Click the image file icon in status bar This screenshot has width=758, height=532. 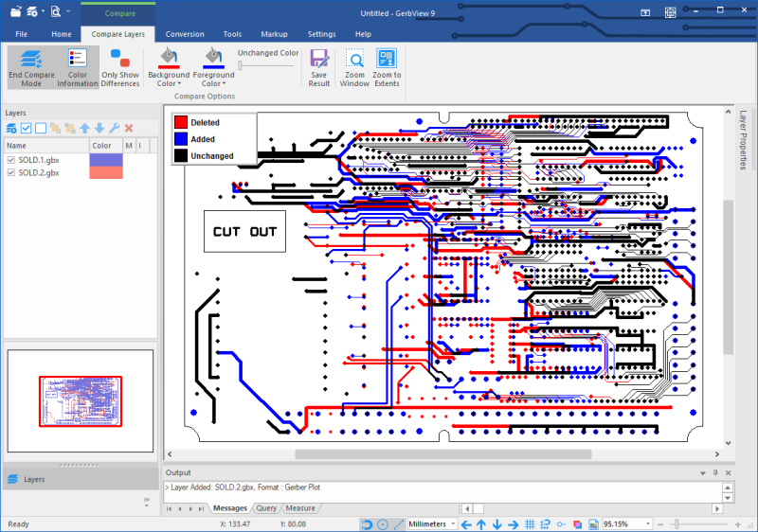(594, 524)
